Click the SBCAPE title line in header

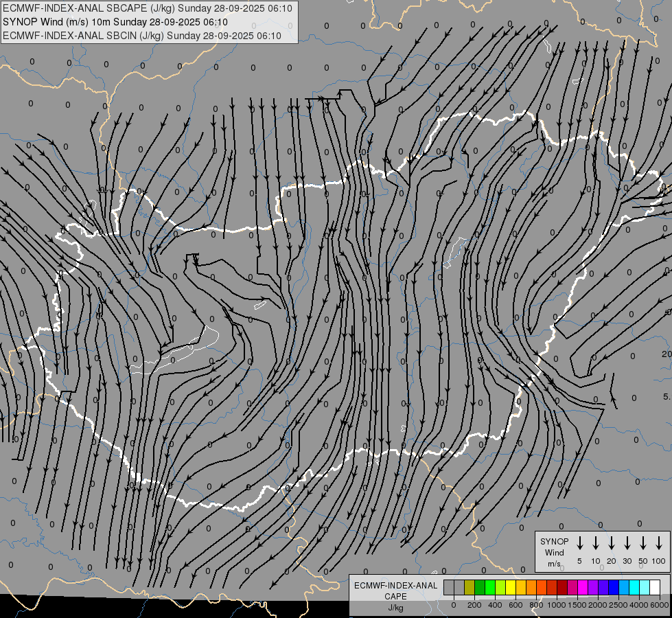[148, 8]
